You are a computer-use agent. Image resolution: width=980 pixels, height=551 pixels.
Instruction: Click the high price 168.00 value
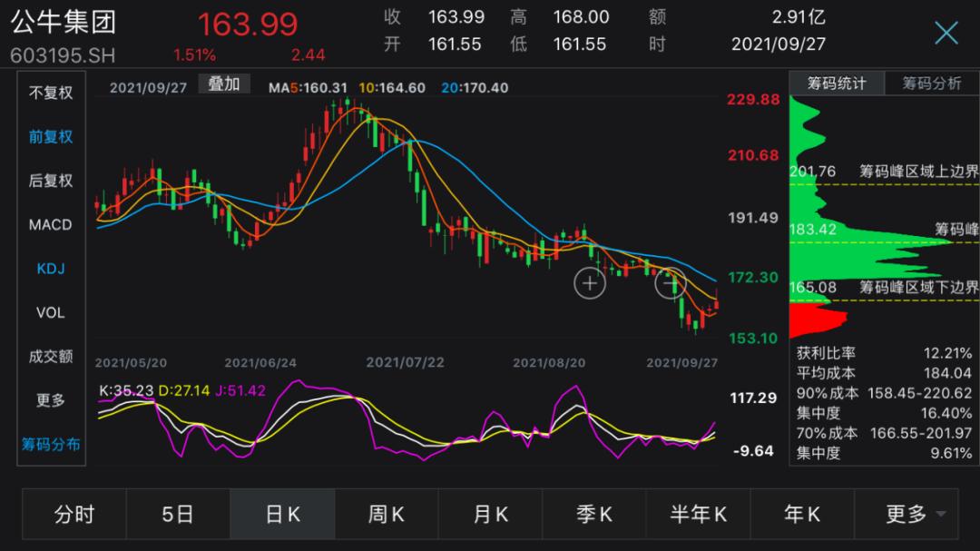coord(581,17)
